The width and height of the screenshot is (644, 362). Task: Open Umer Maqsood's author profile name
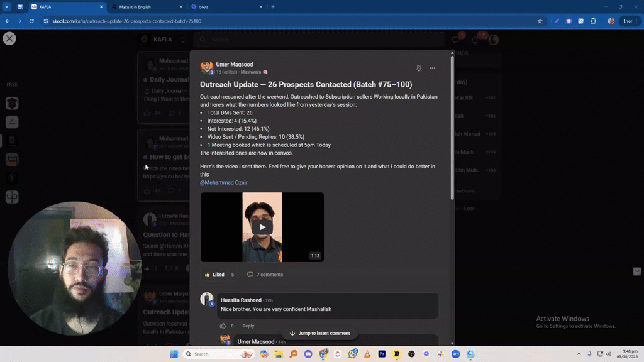tap(235, 65)
